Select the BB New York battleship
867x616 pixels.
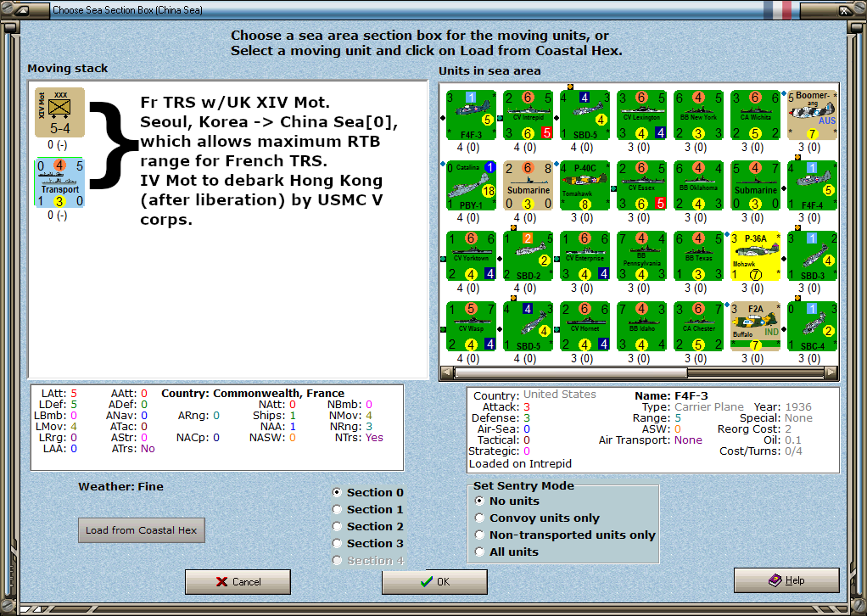(x=698, y=115)
